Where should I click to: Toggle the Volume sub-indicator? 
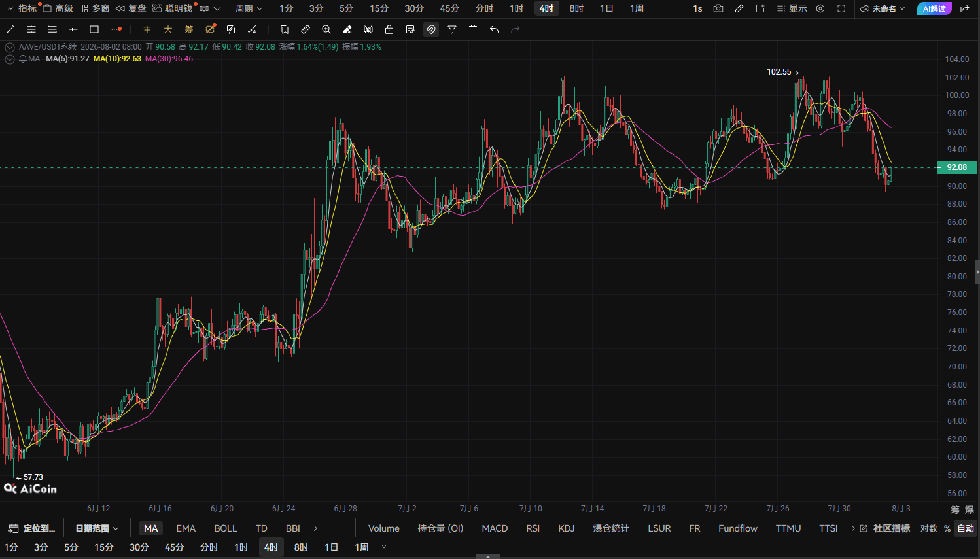(384, 528)
